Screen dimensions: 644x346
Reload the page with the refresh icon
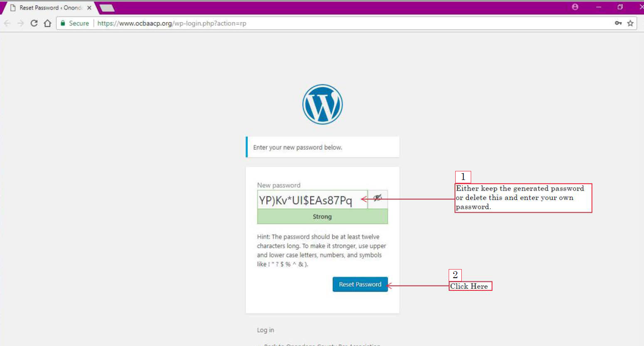[34, 23]
